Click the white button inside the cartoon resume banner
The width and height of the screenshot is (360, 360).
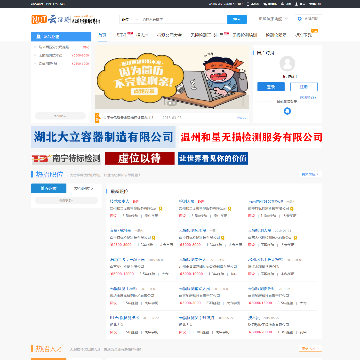(145, 91)
